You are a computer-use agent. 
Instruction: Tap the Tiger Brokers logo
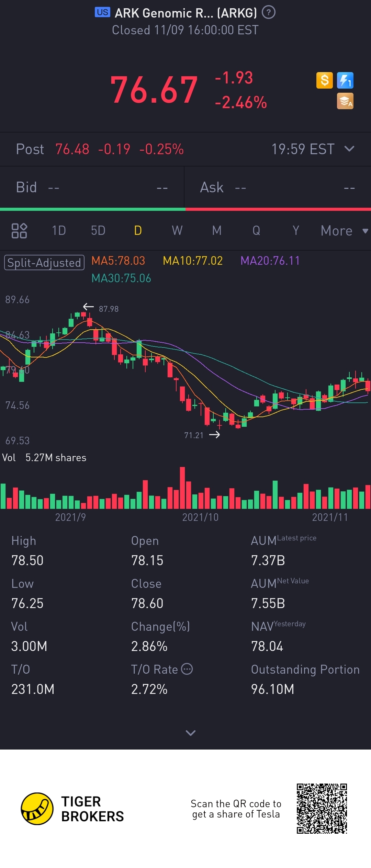pyautogui.click(x=72, y=809)
